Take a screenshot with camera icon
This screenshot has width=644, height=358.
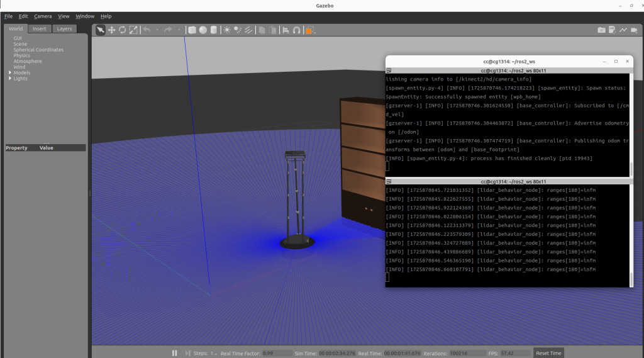[x=601, y=30]
